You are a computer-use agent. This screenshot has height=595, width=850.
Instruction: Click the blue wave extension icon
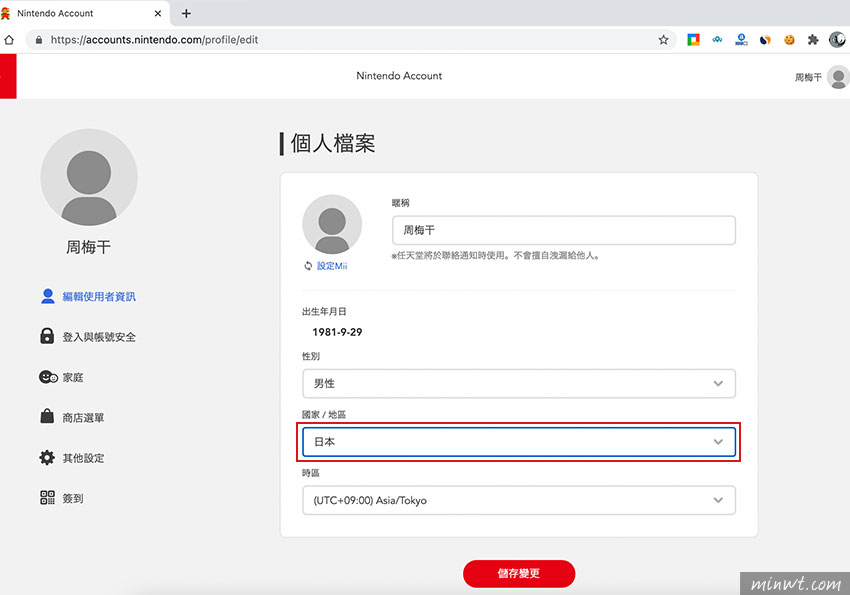click(717, 40)
